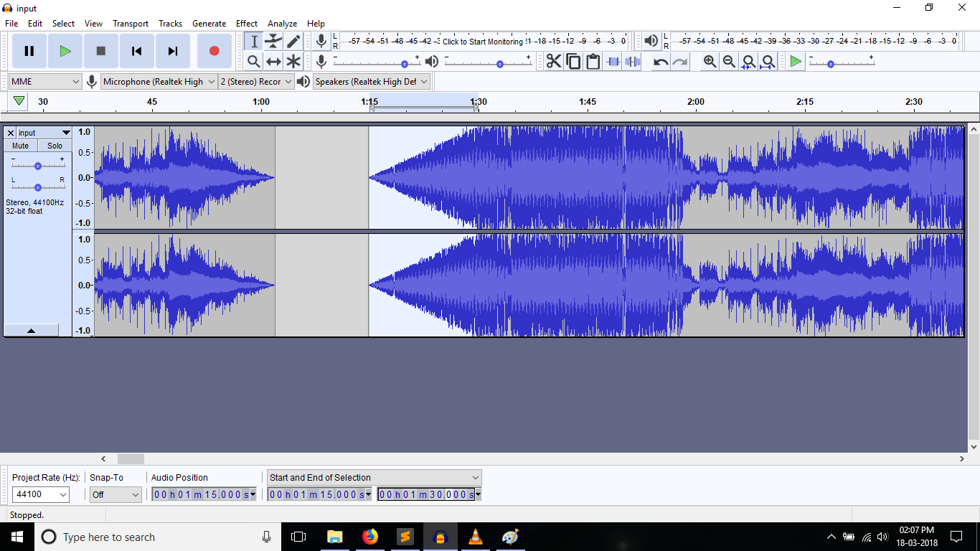The height and width of the screenshot is (551, 980).
Task: Click to Start Monitoring the recording meter
Action: (482, 42)
